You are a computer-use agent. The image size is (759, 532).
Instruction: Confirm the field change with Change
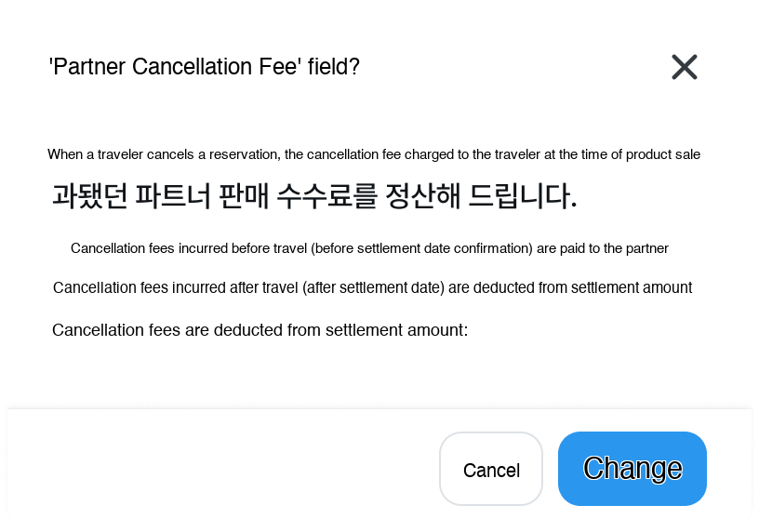click(632, 469)
